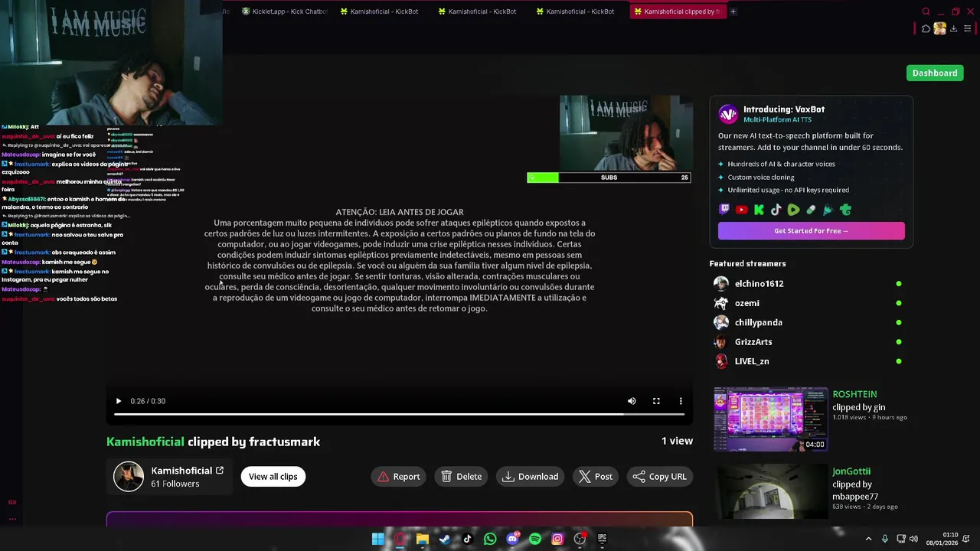This screenshot has width=980, height=551.
Task: Open the ROSHTEIN clip thumbnail
Action: [770, 419]
